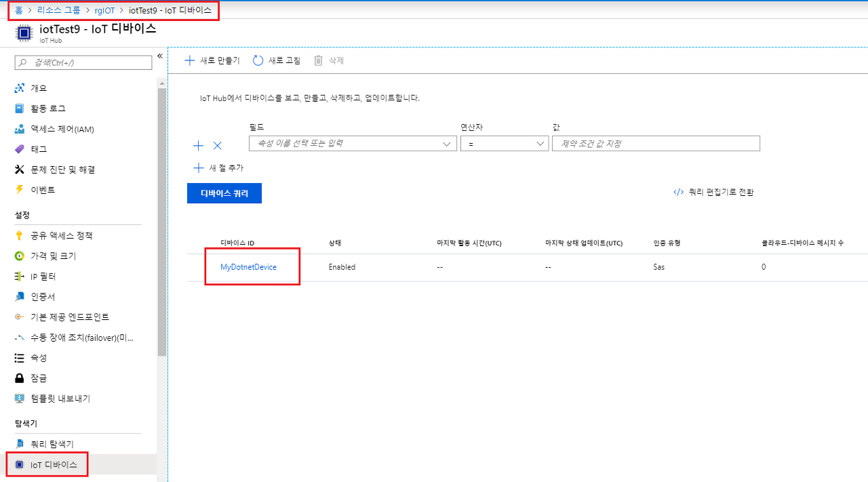Click Add new clause (새 절 추가)
Image resolution: width=868 pixels, height=482 pixels.
pos(218,168)
